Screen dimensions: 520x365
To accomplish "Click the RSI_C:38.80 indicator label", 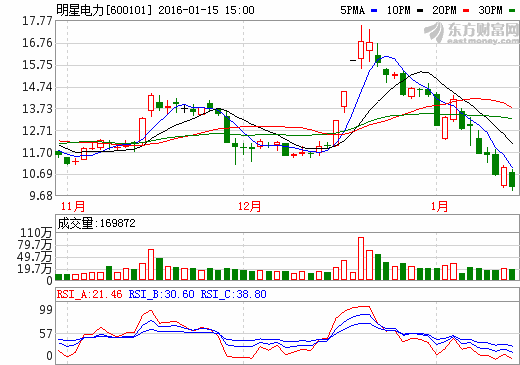I will coord(233,294).
